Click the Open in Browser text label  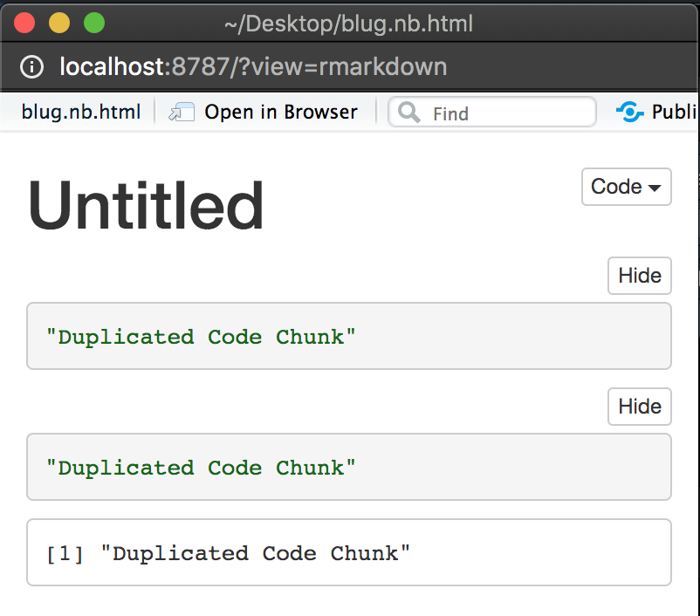(280, 112)
